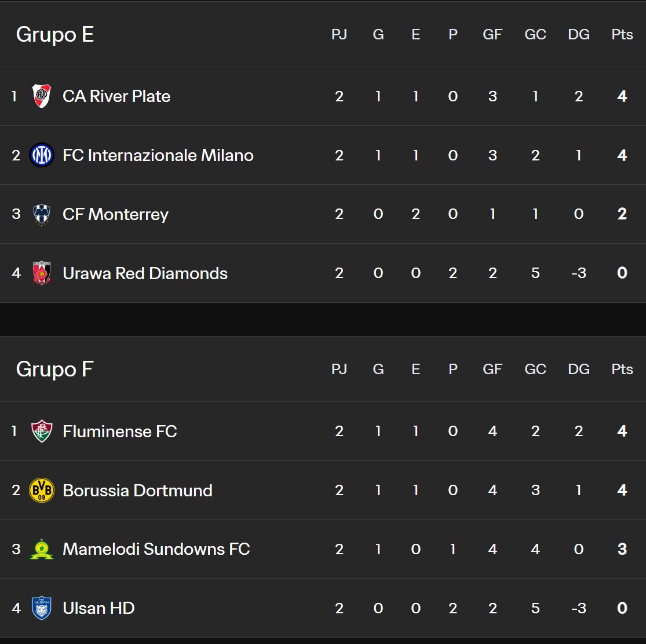Click the Grupo F heading

tap(55, 369)
